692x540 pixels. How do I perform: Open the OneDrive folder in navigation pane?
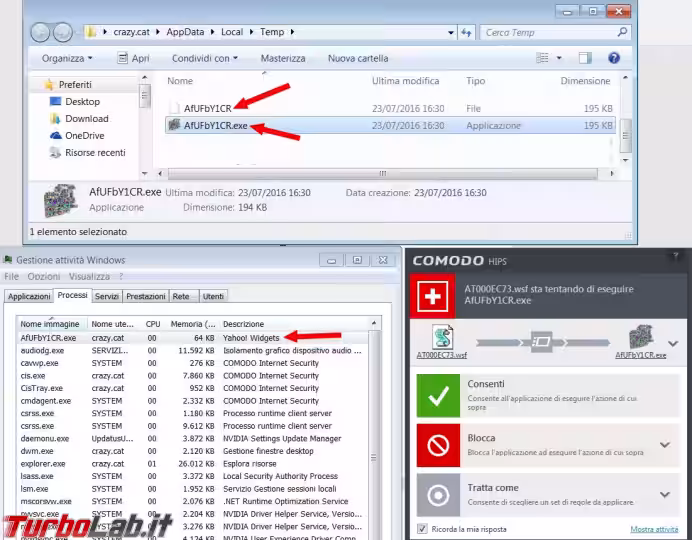click(85, 135)
